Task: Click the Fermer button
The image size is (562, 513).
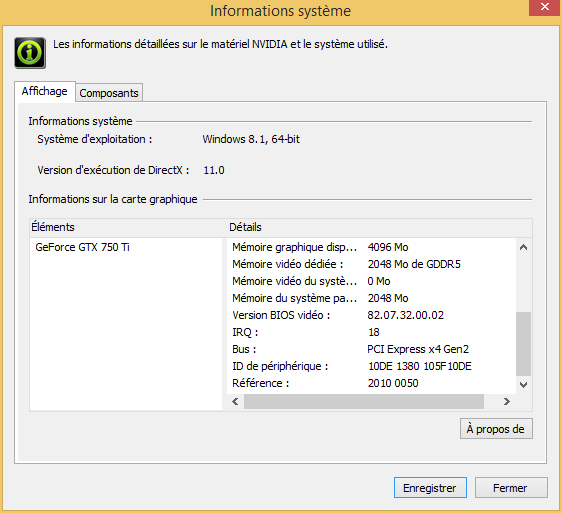Action: click(511, 488)
